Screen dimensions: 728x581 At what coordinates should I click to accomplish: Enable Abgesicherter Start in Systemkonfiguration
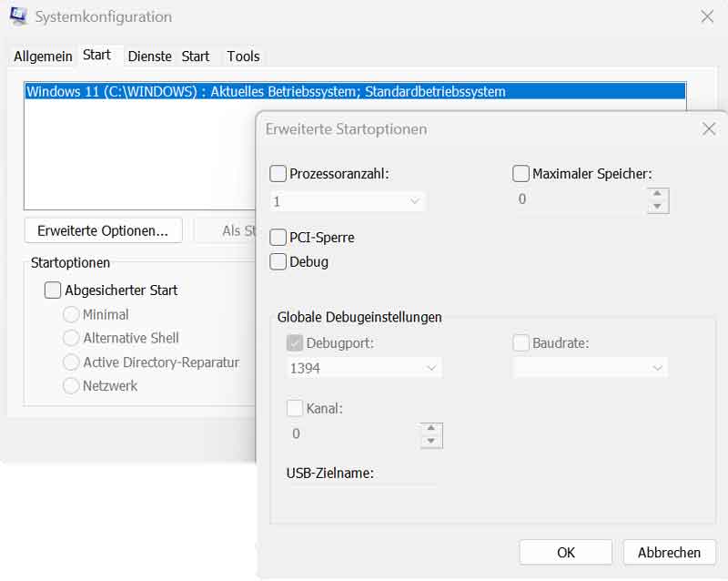(x=53, y=290)
